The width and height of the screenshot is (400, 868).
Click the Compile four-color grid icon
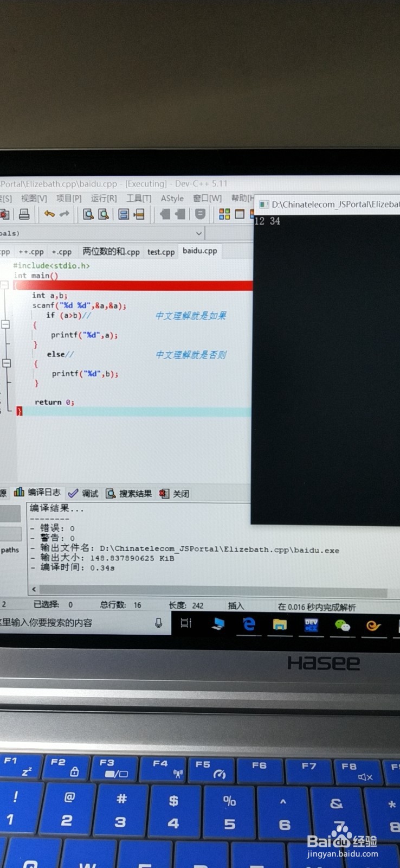point(224,214)
